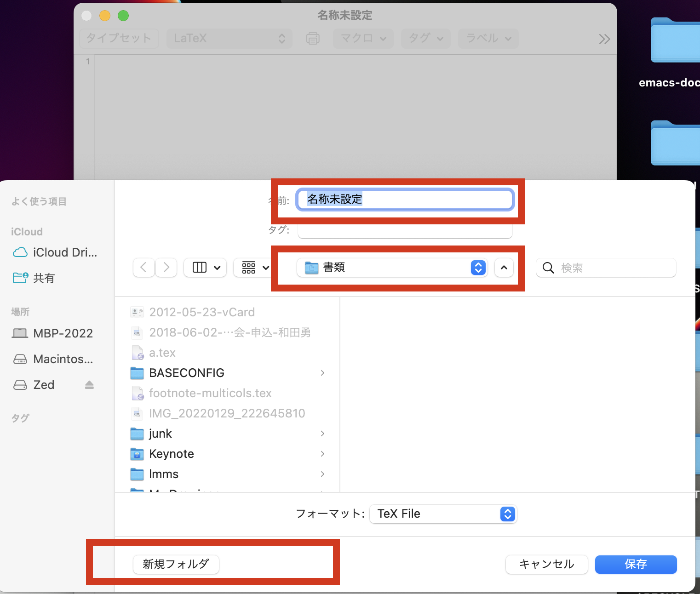Viewport: 700px width, 594px height.
Task: Go back with the left arrow button
Action: pyautogui.click(x=143, y=268)
